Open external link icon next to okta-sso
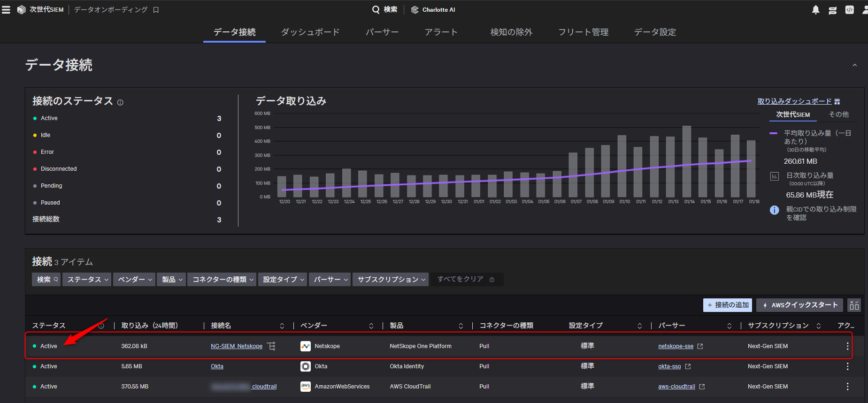The width and height of the screenshot is (868, 403). coord(688,366)
